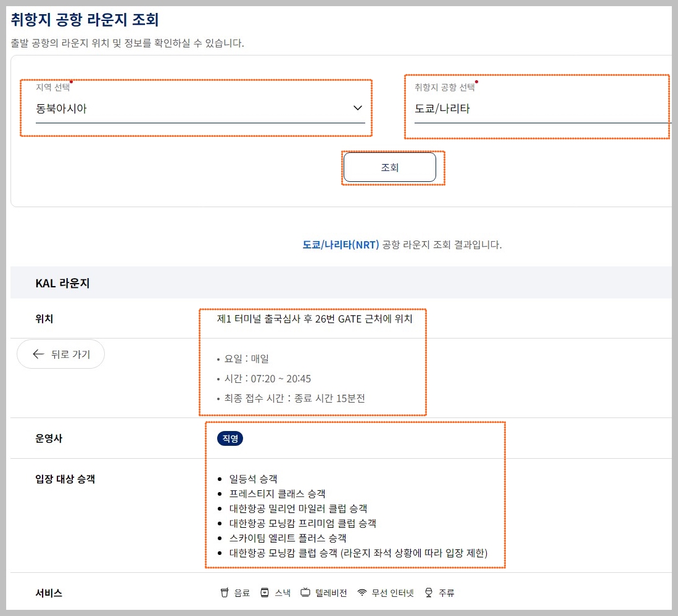The height and width of the screenshot is (616, 678).
Task: Click the 뒤로 가기 back button
Action: 60,354
